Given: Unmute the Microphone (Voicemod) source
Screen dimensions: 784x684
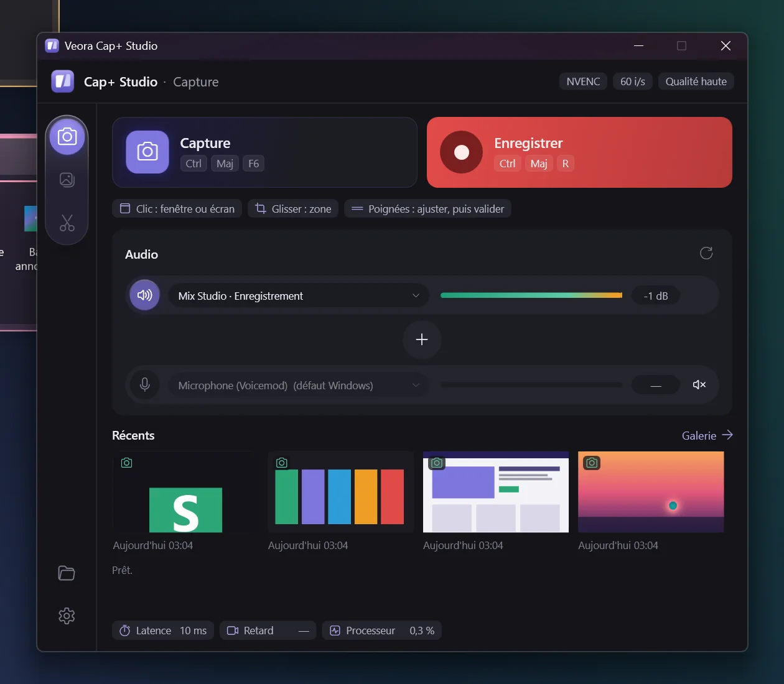Looking at the screenshot, I should [699, 385].
